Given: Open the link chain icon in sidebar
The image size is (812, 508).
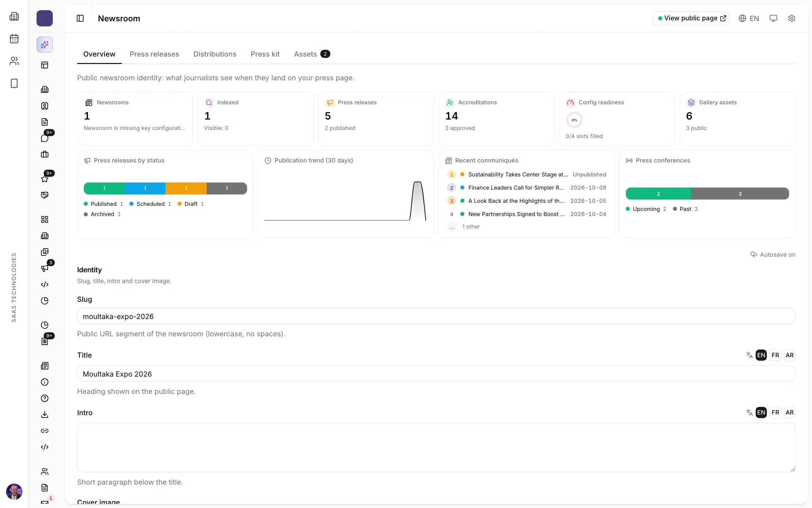Looking at the screenshot, I should [x=45, y=431].
